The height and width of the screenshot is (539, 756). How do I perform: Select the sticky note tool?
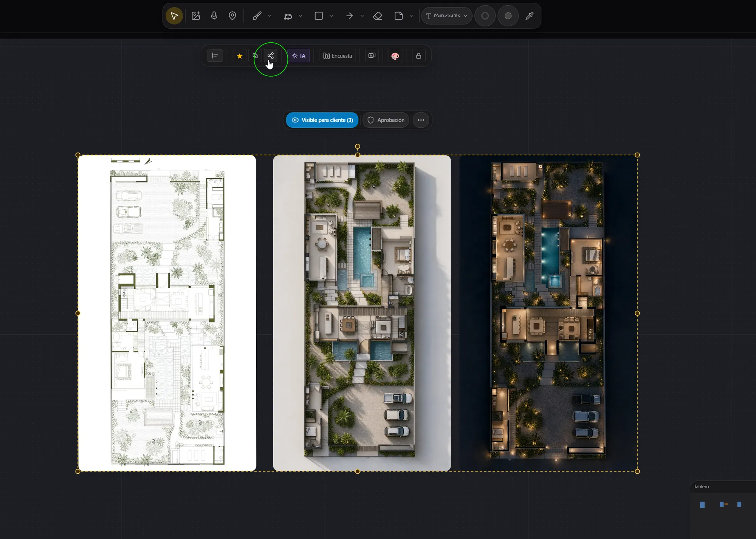(399, 16)
